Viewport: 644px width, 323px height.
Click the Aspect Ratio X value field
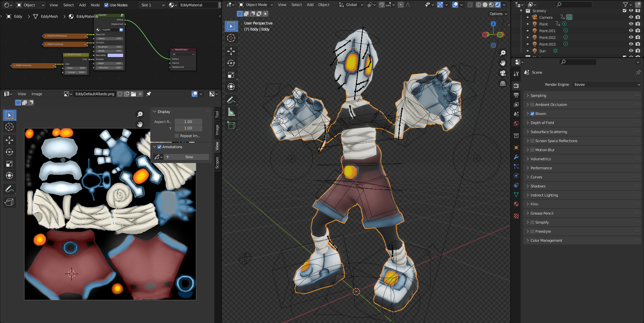pos(188,122)
